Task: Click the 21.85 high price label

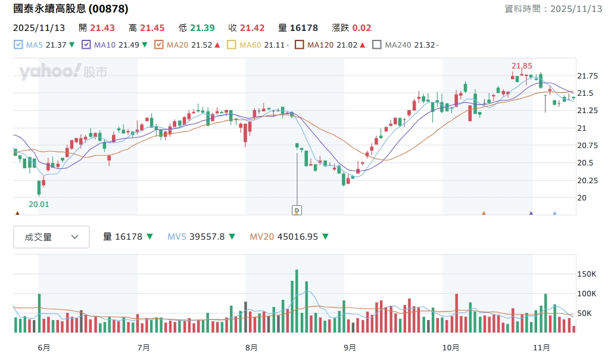Action: pyautogui.click(x=521, y=65)
